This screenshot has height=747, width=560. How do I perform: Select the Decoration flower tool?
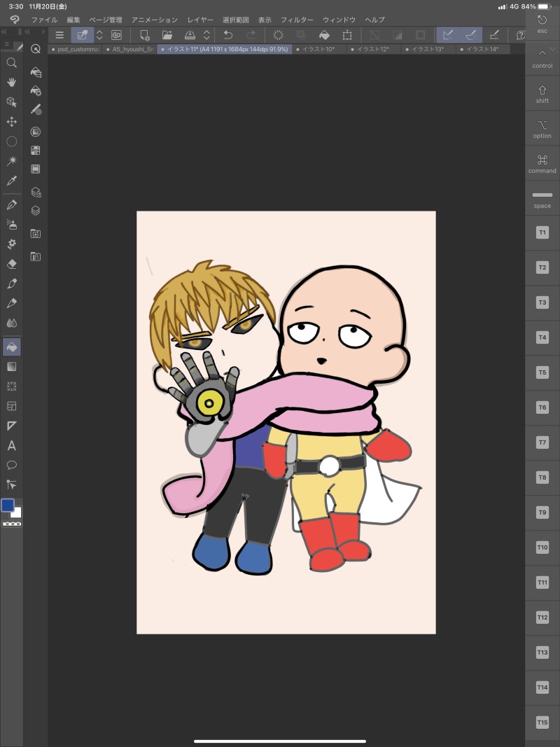pos(11,244)
